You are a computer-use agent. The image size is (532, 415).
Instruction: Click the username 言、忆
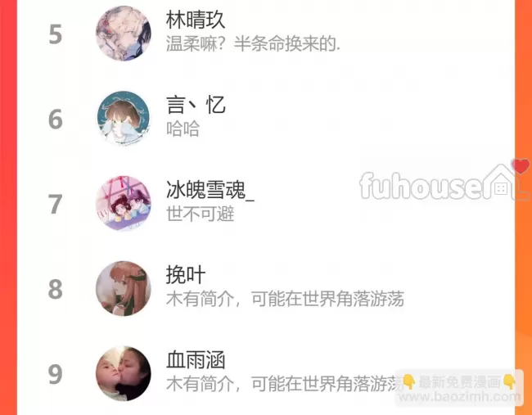point(196,105)
